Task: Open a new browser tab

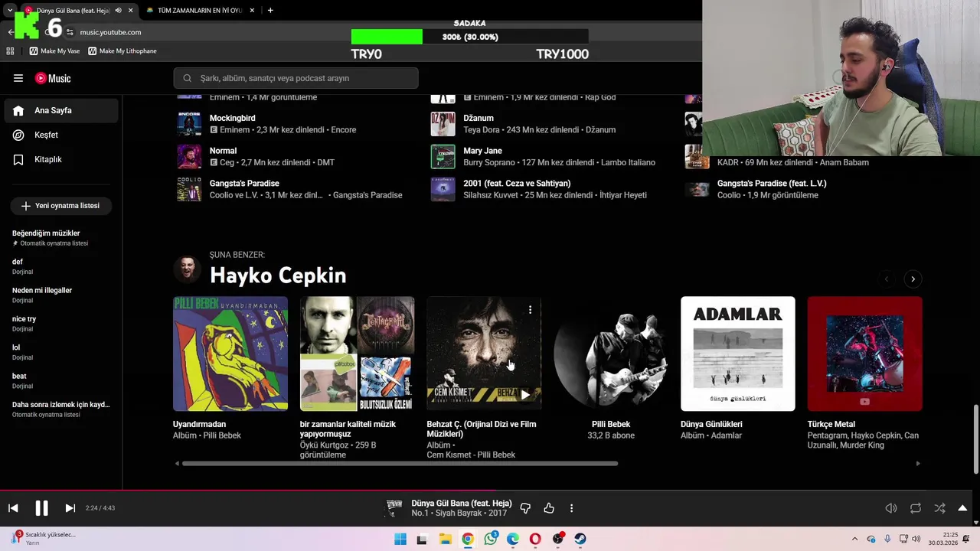Action: click(270, 11)
